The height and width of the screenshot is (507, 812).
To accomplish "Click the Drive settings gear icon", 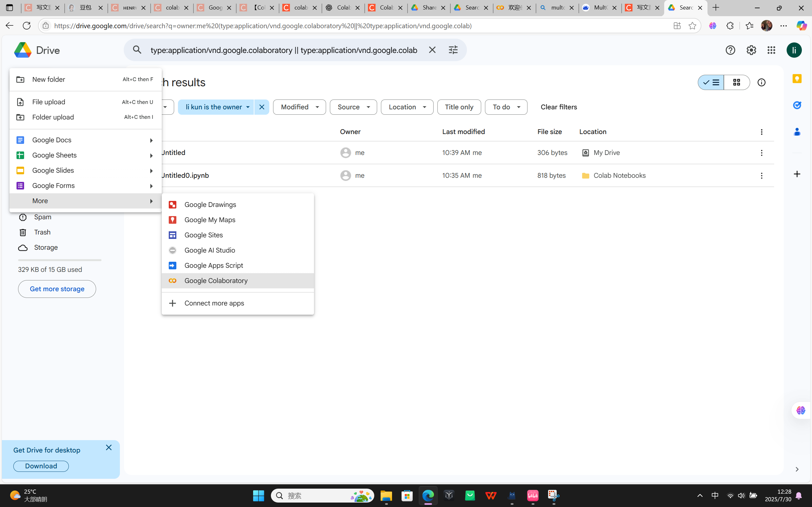I will tap(751, 50).
